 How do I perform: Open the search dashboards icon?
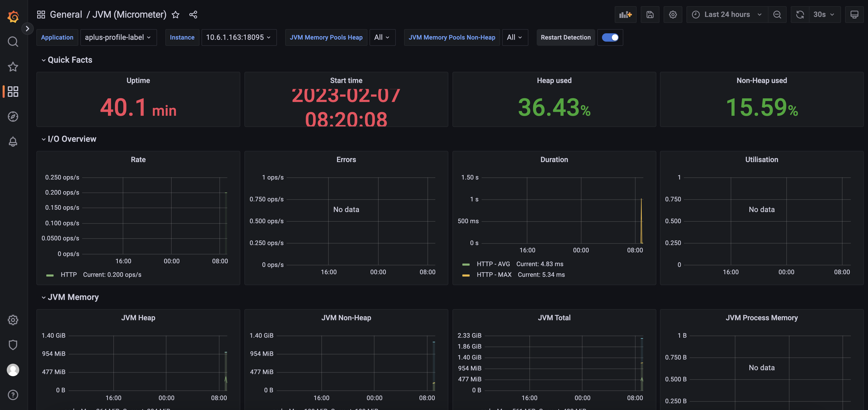[x=13, y=42]
